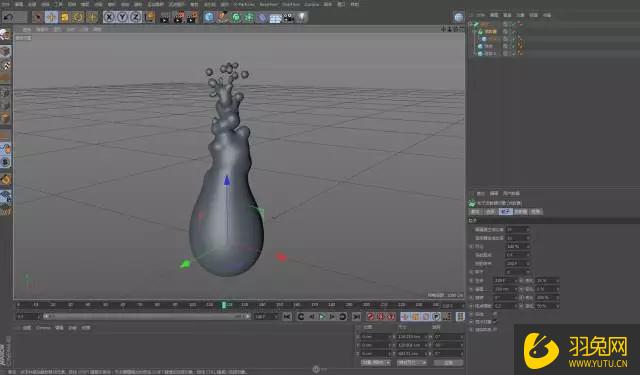Toggle the Position keyframe channel icon
Image resolution: width=640 pixels, height=375 pixels.
[x=405, y=317]
